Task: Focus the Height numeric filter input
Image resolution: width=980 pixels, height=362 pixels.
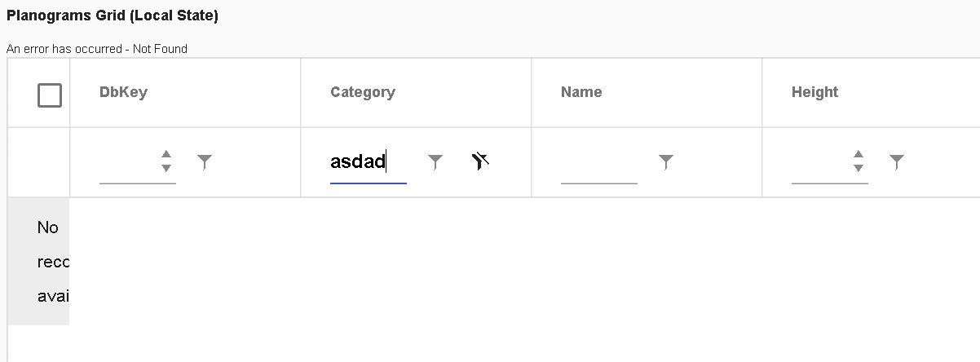Action: tap(819, 162)
